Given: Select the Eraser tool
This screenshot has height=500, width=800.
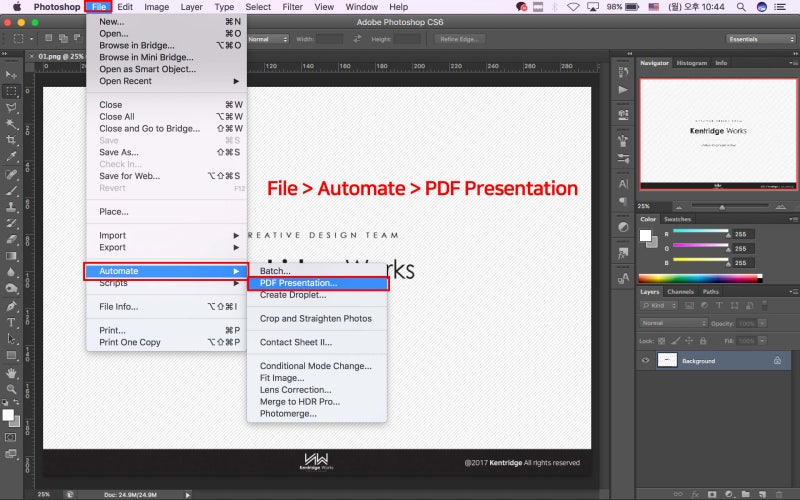Looking at the screenshot, I should [x=11, y=239].
